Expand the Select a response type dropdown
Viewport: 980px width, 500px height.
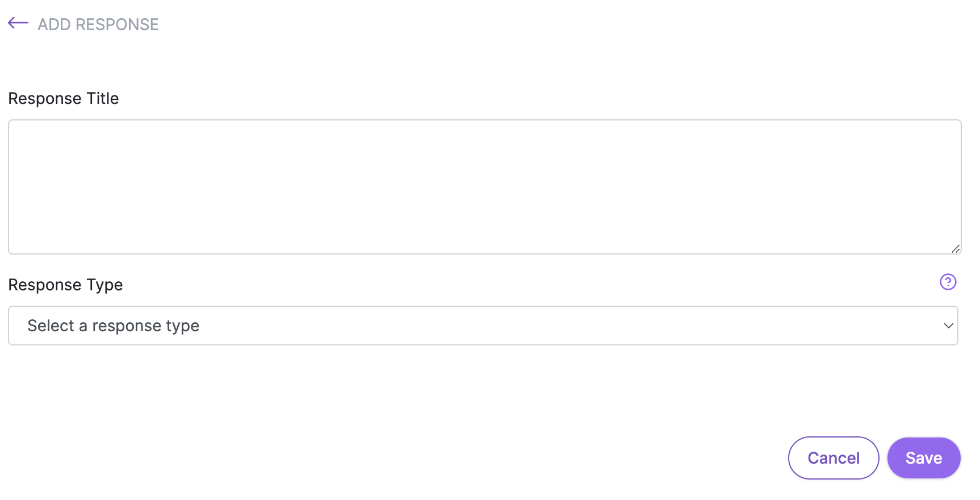click(x=483, y=326)
